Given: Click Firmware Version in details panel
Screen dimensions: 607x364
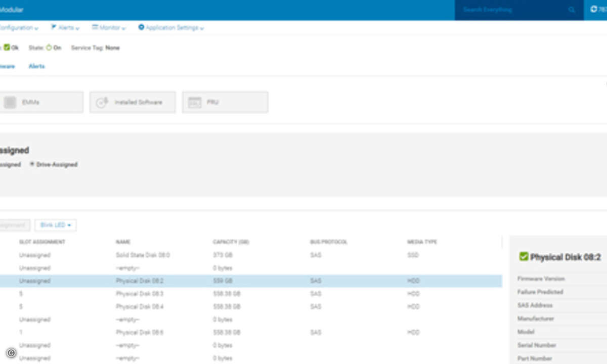Looking at the screenshot, I should [541, 279].
